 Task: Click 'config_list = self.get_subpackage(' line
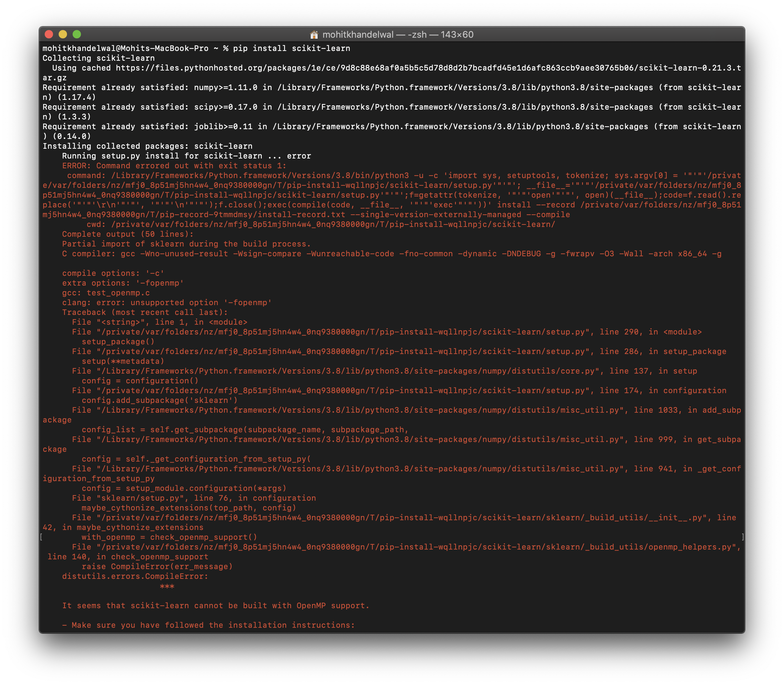click(x=245, y=430)
